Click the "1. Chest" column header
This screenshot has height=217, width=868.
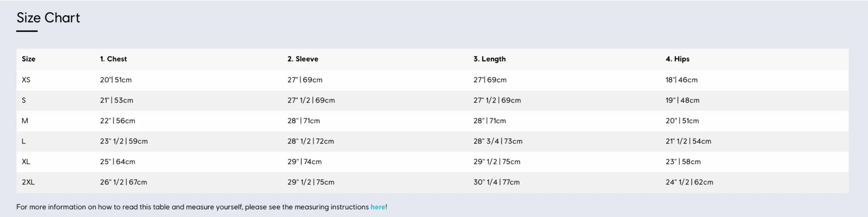click(113, 59)
